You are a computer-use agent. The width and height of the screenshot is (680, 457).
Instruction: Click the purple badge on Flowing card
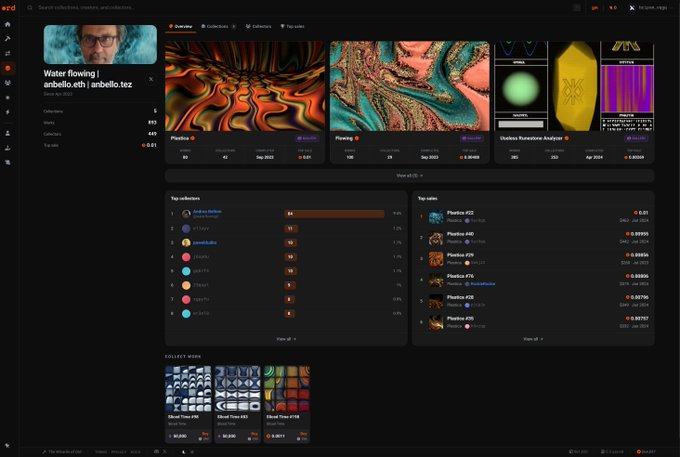[x=471, y=138]
